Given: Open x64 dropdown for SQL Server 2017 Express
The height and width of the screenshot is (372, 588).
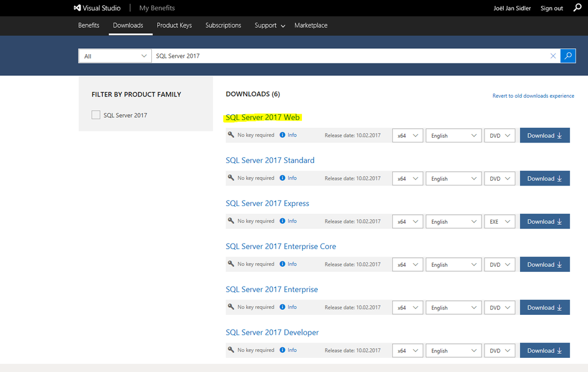Looking at the screenshot, I should pos(408,222).
